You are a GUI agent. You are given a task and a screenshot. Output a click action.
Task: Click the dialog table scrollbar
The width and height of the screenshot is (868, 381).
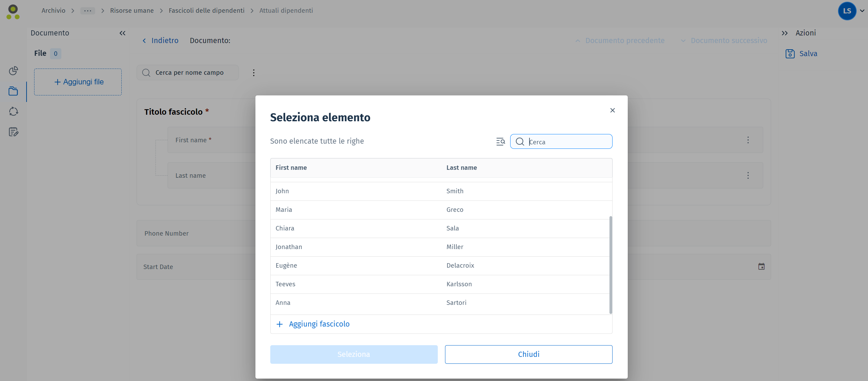(x=611, y=265)
